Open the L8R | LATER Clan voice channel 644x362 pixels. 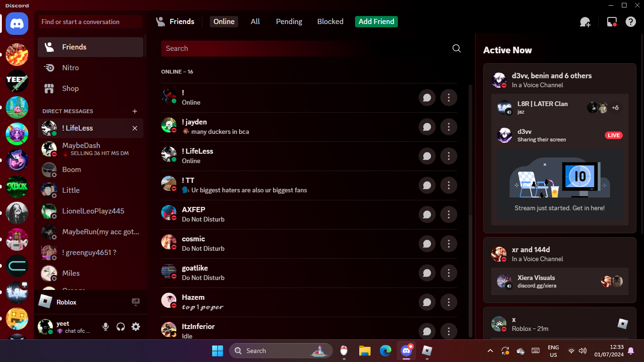click(560, 107)
